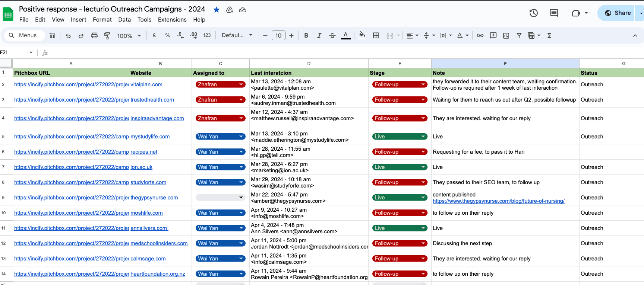This screenshot has width=644, height=285.
Task: Activate the paint format tool
Action: pos(107,36)
